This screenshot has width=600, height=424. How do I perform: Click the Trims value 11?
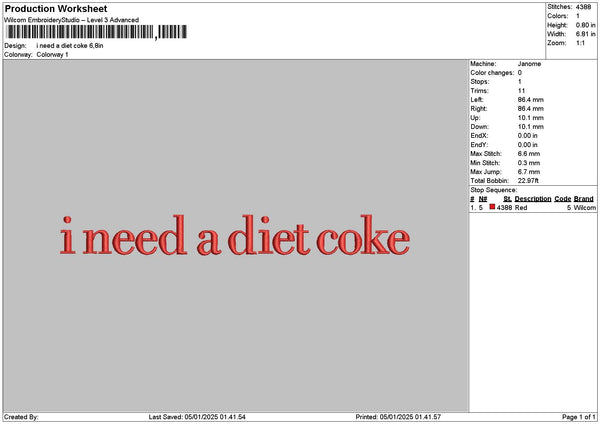tap(521, 91)
